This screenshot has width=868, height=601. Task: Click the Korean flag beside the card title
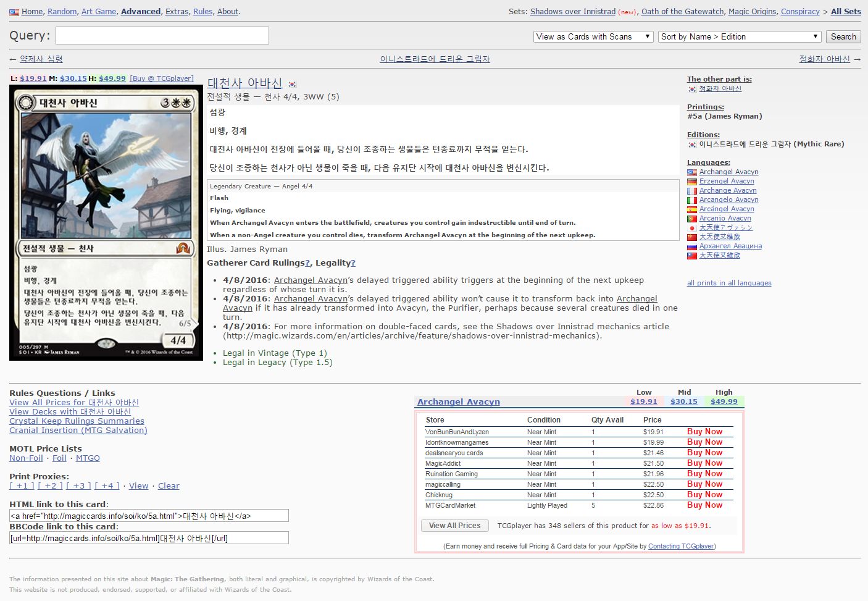292,84
